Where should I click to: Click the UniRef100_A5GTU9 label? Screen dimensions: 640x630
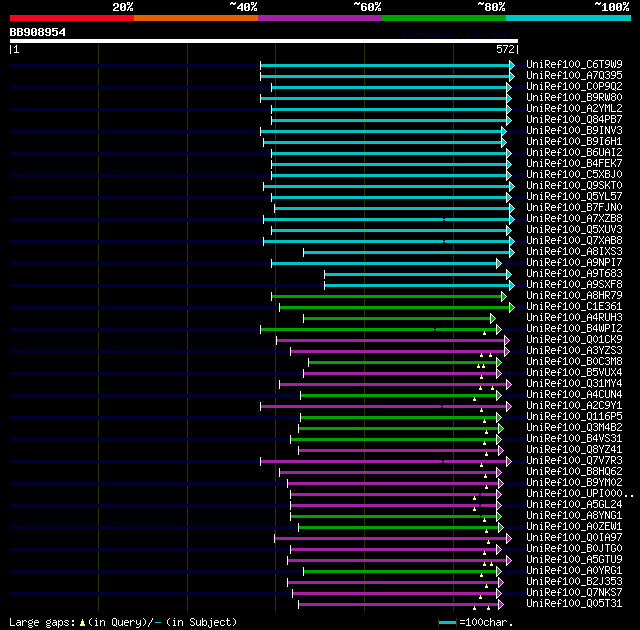[x=574, y=560]
